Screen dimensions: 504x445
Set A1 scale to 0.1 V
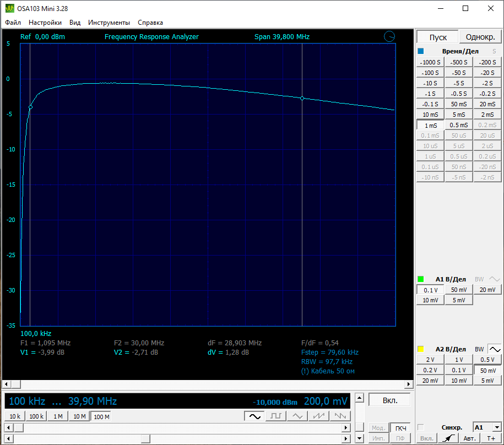(x=430, y=290)
